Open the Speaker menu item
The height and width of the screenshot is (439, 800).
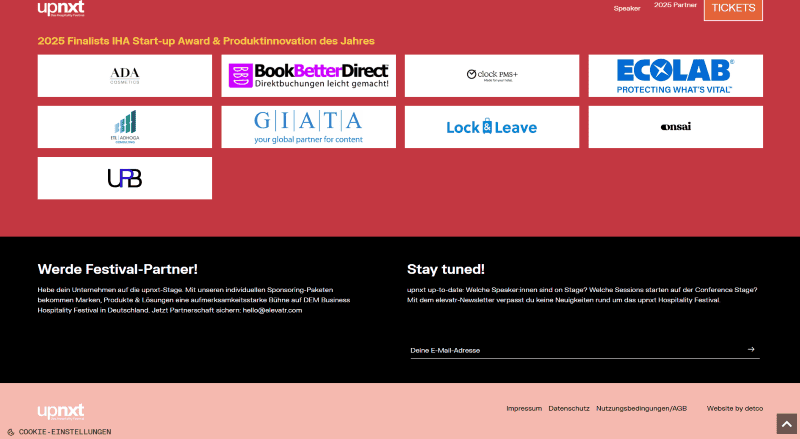[x=627, y=8]
